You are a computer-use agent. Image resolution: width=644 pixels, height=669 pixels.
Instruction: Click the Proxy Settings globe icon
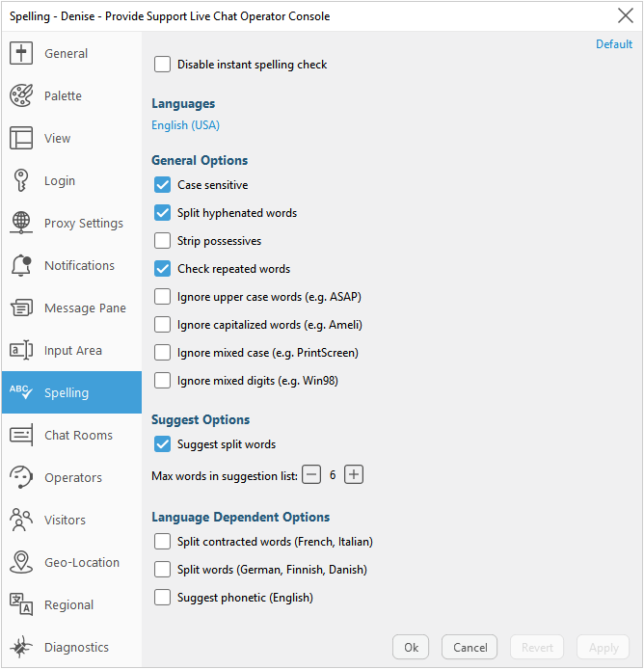21,223
